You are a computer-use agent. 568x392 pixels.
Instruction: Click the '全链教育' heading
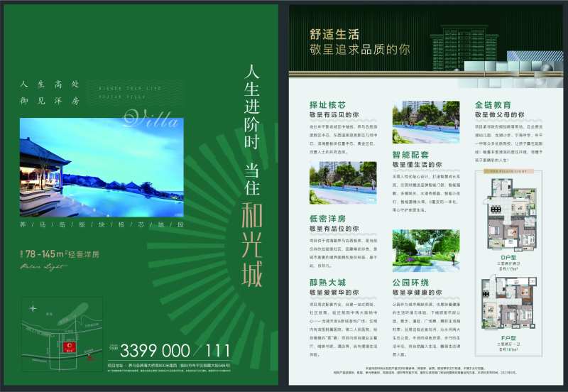coord(493,104)
